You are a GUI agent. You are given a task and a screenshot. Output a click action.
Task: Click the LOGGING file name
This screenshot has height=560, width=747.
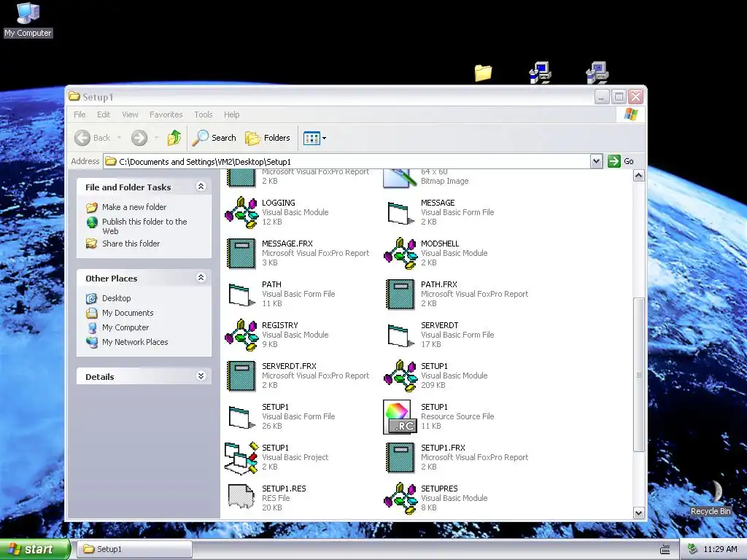[x=278, y=203]
